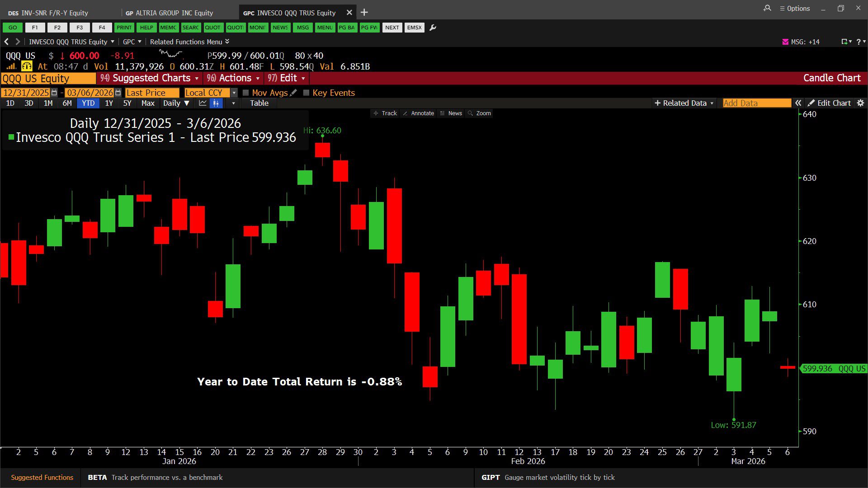
Task: Enable the Key Events checkbox
Action: click(306, 93)
